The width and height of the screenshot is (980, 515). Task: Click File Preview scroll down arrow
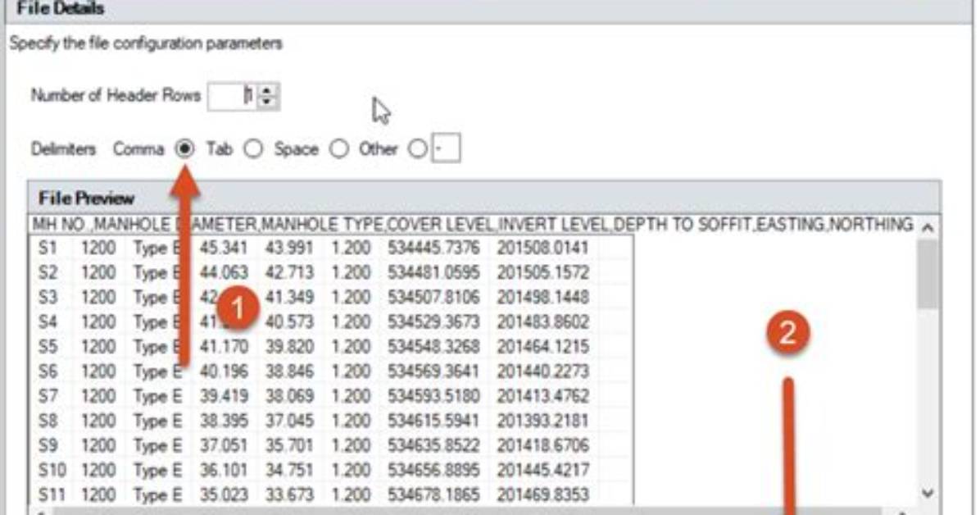pos(928,494)
